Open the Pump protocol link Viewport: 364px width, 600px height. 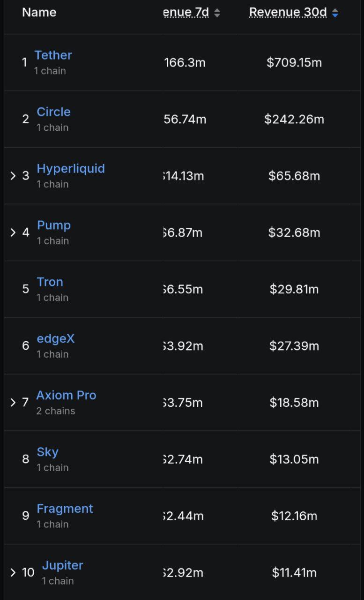point(54,225)
